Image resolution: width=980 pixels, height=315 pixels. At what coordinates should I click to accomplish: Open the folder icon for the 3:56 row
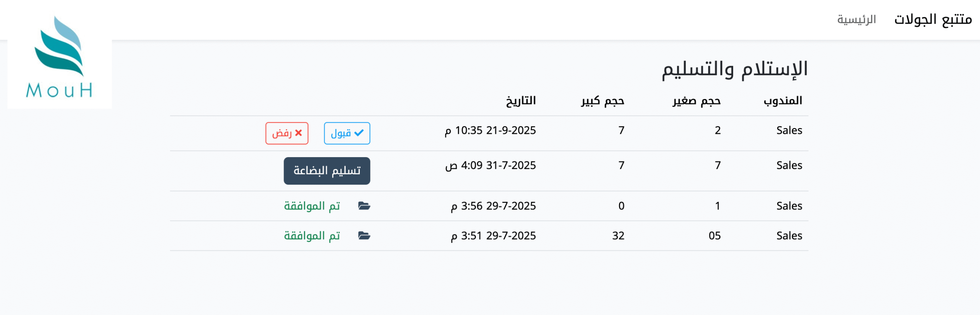(364, 206)
